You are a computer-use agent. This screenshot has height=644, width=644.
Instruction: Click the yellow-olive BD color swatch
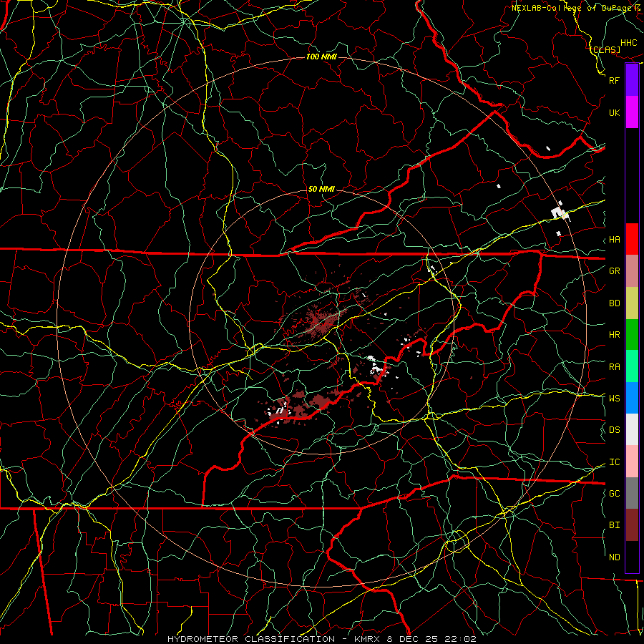[632, 303]
